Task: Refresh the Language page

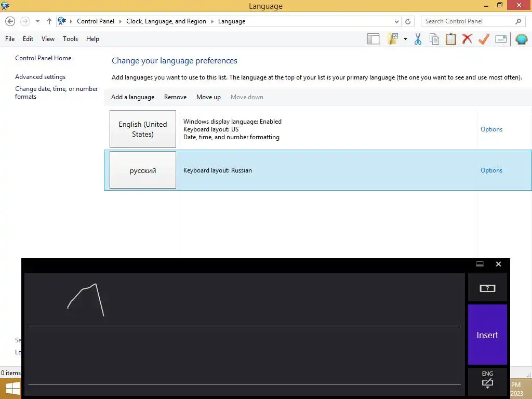Action: pos(408,21)
